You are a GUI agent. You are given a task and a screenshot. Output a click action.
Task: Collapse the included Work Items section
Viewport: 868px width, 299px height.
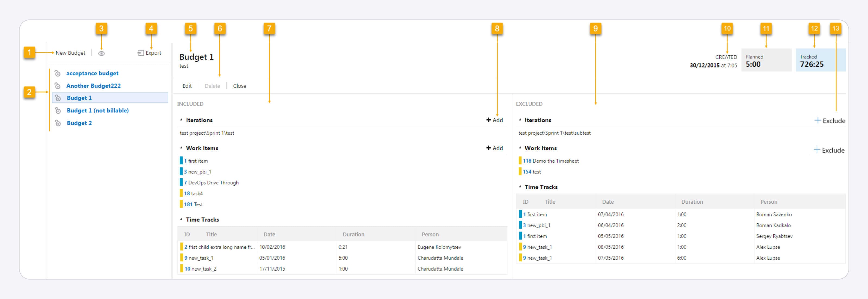pos(181,148)
